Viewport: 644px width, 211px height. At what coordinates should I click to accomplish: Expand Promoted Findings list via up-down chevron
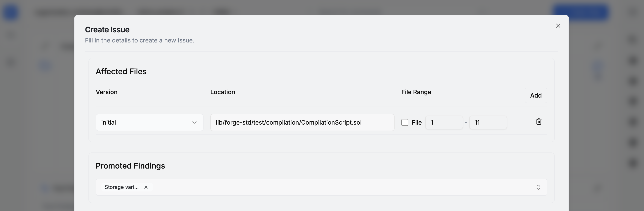(x=538, y=187)
